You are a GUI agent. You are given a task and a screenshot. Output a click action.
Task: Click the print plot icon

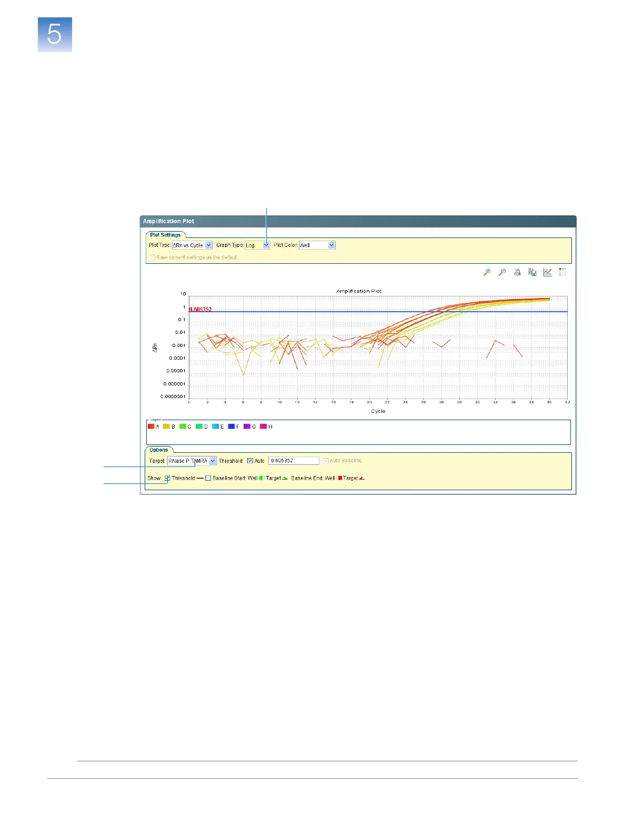click(517, 272)
